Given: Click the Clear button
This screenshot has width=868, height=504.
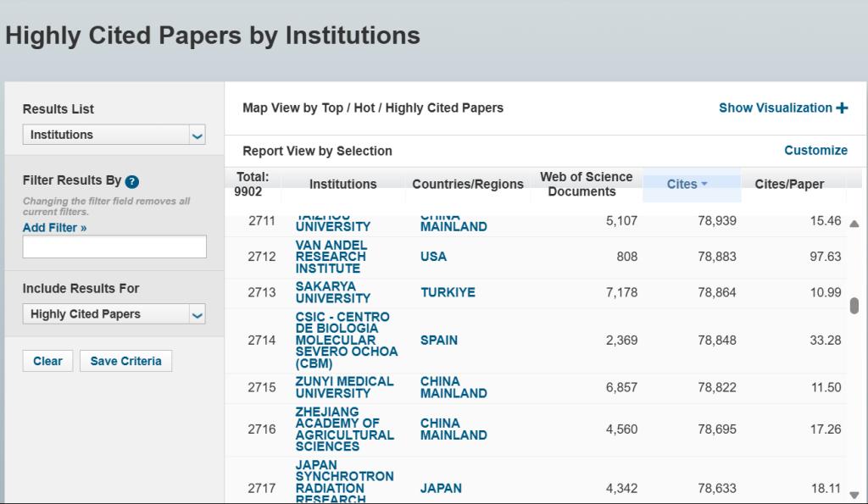Looking at the screenshot, I should pos(47,361).
